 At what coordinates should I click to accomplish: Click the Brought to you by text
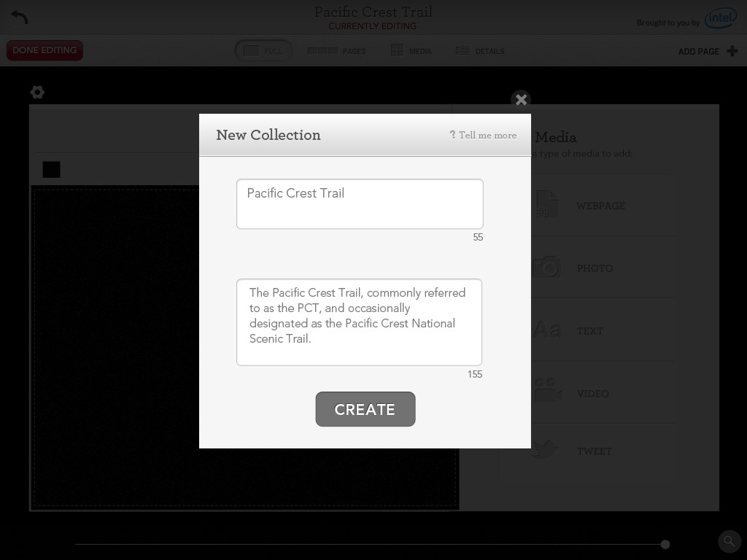click(668, 23)
